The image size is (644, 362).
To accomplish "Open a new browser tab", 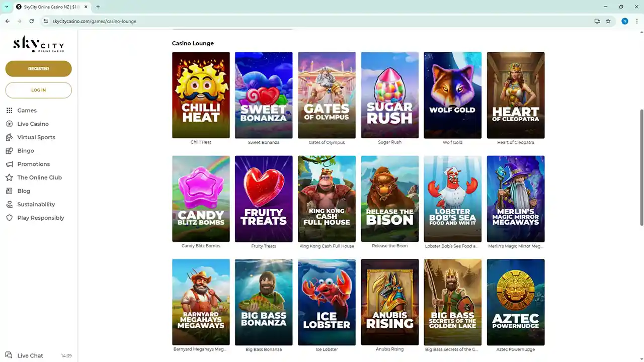I will 98,7.
